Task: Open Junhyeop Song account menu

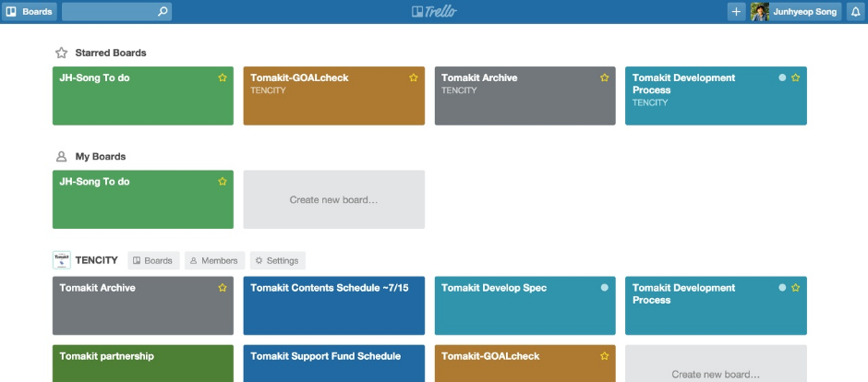Action: coord(804,12)
